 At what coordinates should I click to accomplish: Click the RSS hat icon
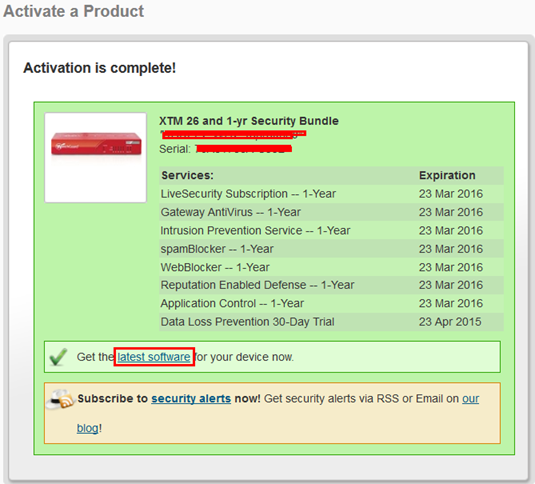61,399
